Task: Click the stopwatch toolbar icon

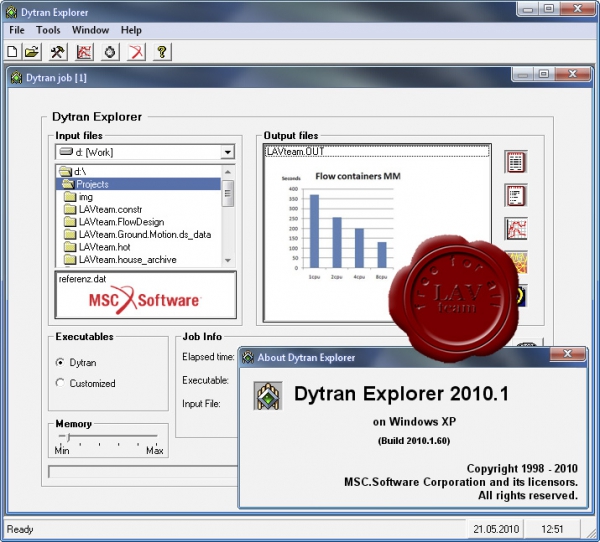Action: click(110, 52)
